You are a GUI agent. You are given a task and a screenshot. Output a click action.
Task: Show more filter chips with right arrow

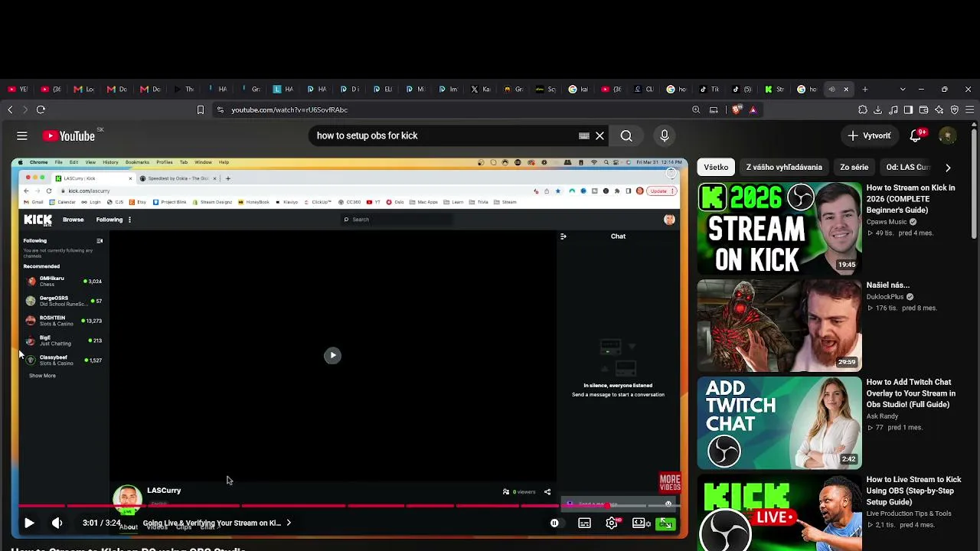(x=948, y=168)
